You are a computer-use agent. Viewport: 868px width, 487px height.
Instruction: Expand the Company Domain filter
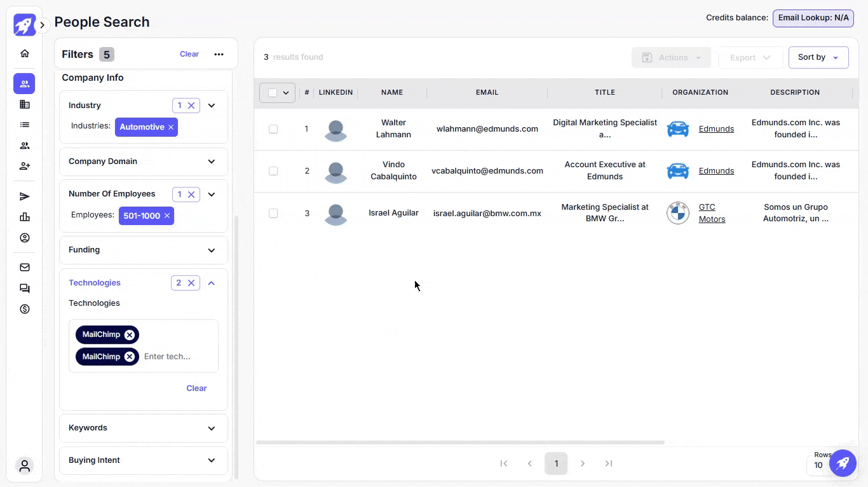(x=212, y=161)
